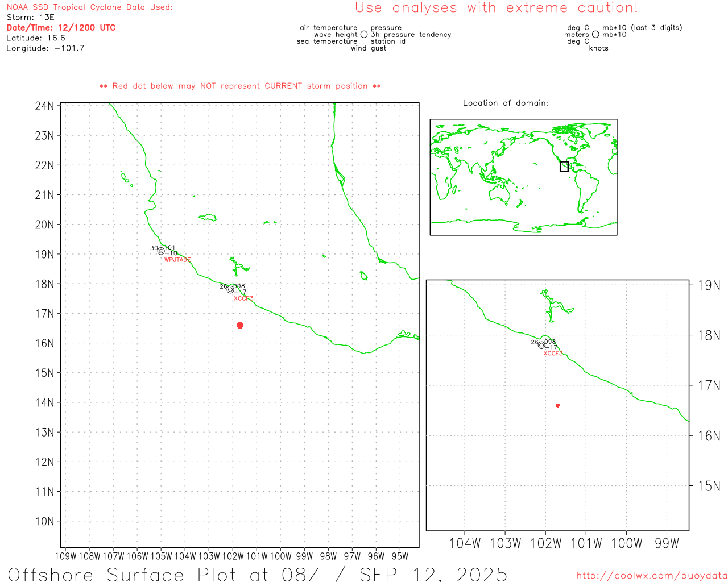This screenshot has height=582, width=728.
Task: Click the XCCF3 station circle on zoomed map
Action: click(x=541, y=345)
